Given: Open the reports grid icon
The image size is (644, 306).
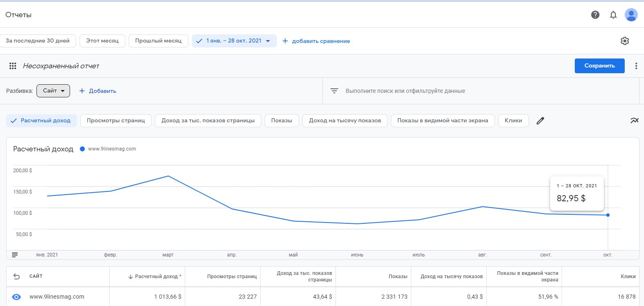Looking at the screenshot, I should pos(13,66).
